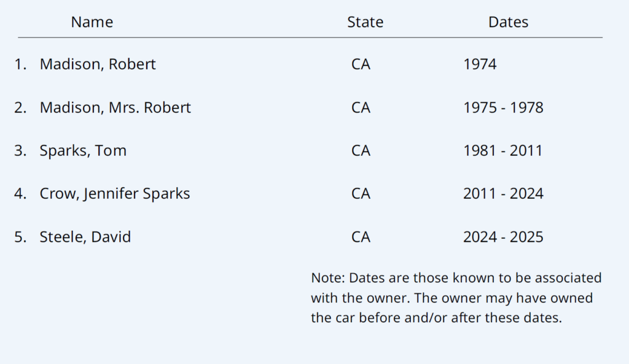This screenshot has width=629, height=364.
Task: Click the 1975 - 1978 date range
Action: 503,107
